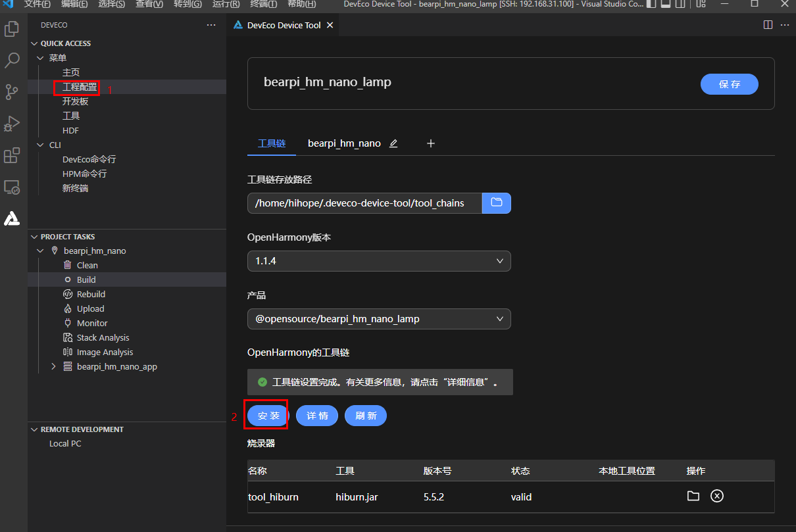The width and height of the screenshot is (796, 532).
Task: Split the editor to the right
Action: pos(768,25)
